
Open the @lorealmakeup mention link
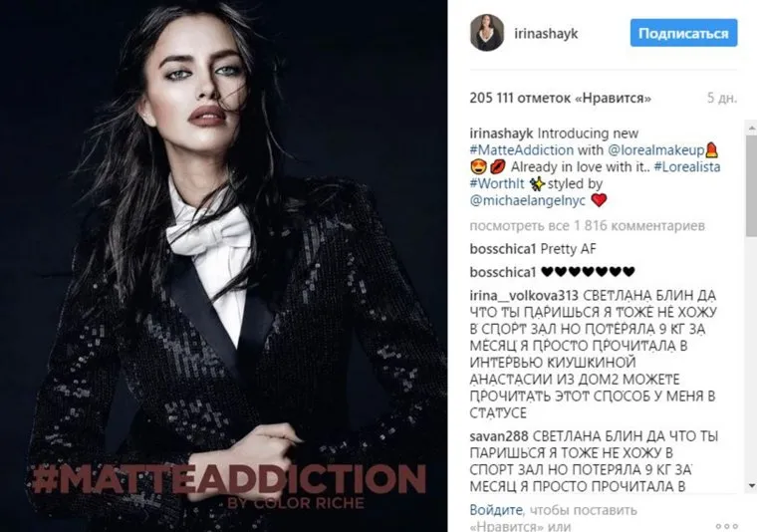point(655,150)
